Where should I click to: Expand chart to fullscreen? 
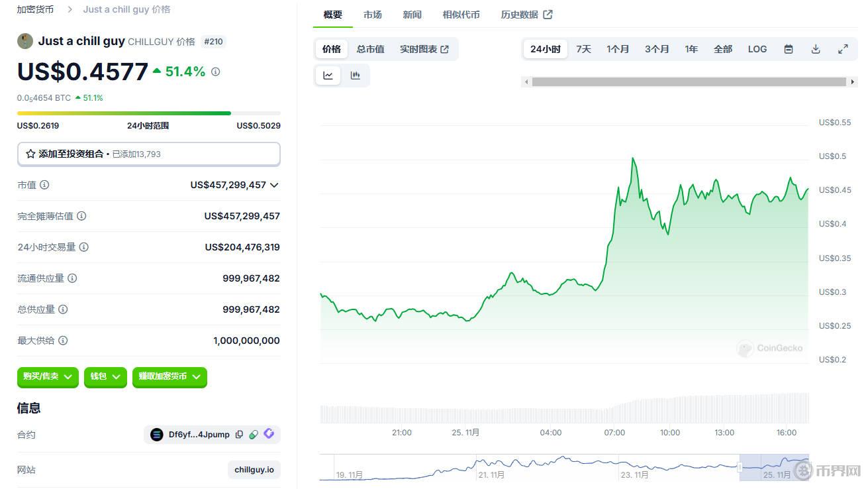coord(843,49)
